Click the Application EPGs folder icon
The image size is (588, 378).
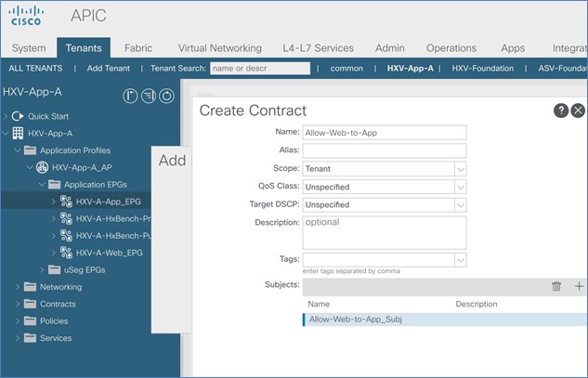(54, 184)
